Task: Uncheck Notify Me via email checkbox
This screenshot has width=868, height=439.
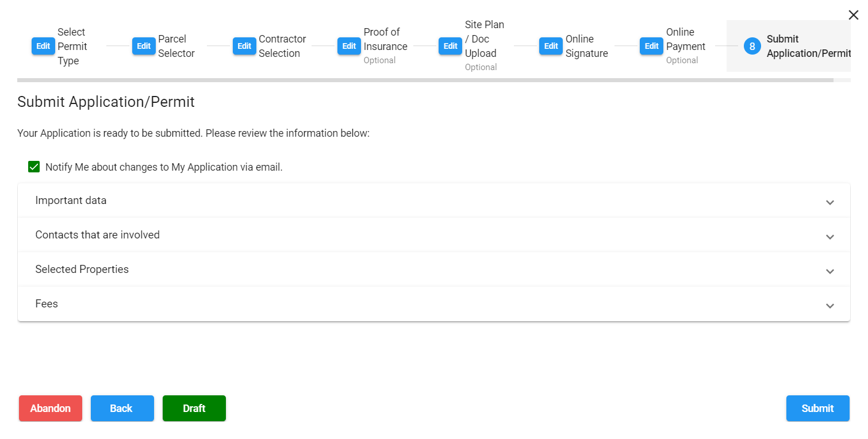Action: [34, 167]
